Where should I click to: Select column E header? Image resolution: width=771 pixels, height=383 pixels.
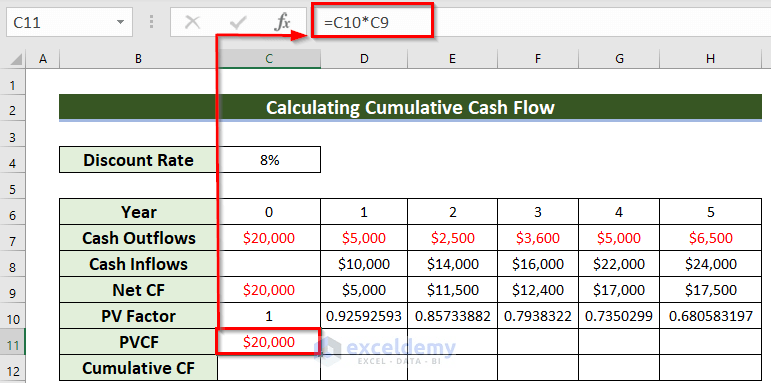[x=452, y=59]
